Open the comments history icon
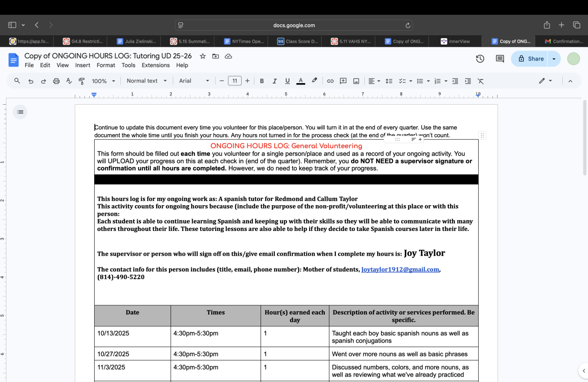 pos(500,59)
